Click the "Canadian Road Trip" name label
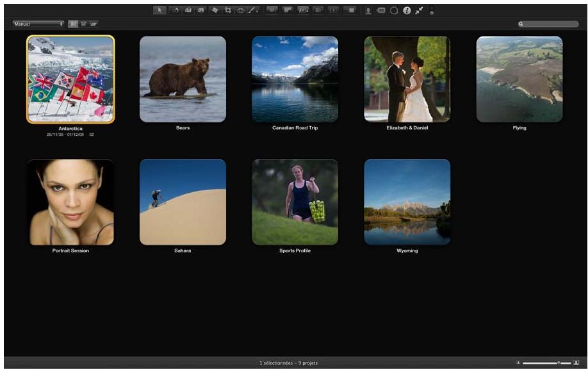 (x=295, y=128)
